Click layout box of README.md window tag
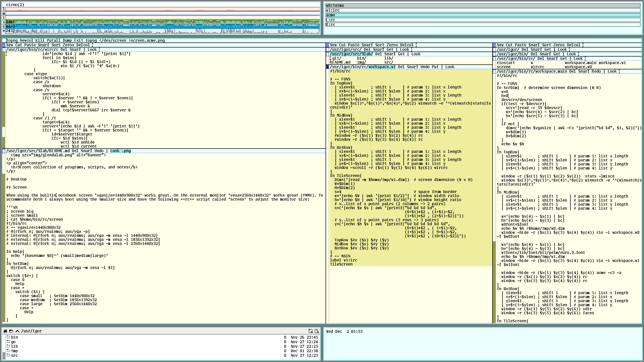 (x=4, y=151)
